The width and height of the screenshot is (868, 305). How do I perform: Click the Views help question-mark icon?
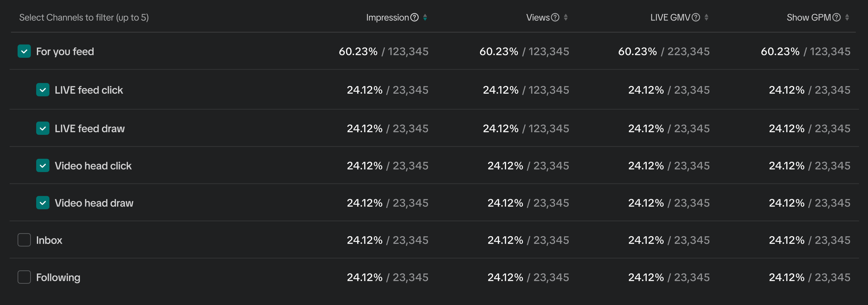coord(555,18)
